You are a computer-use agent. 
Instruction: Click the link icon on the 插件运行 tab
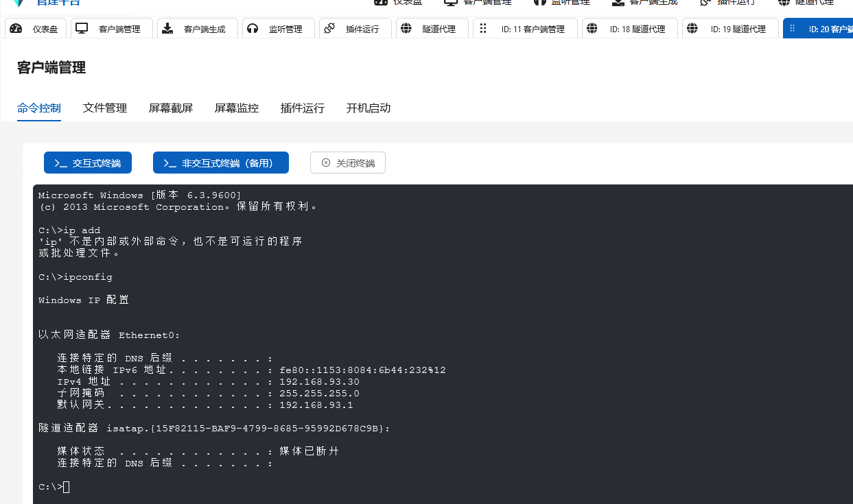pos(328,29)
